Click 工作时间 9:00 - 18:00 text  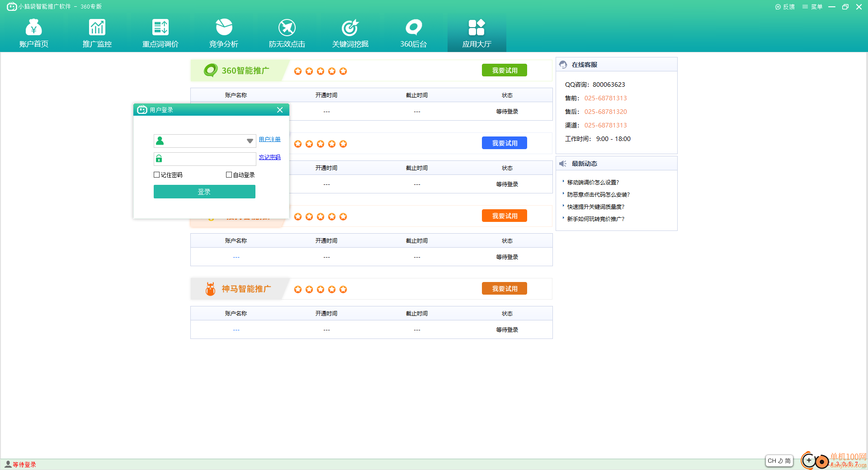point(598,139)
